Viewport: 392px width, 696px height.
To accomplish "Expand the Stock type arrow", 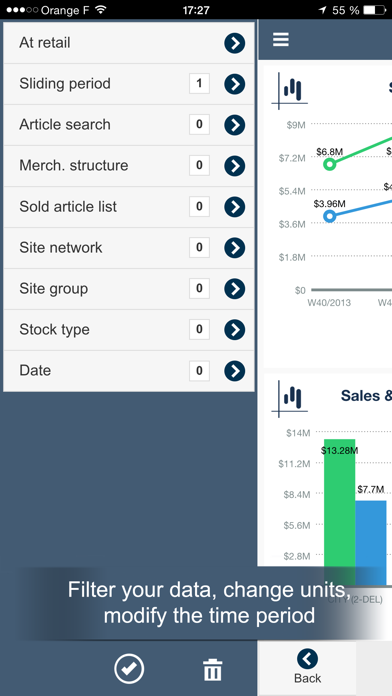I will click(x=235, y=329).
